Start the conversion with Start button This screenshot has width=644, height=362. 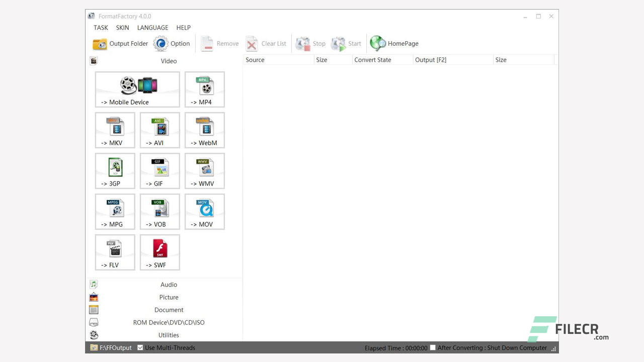346,44
